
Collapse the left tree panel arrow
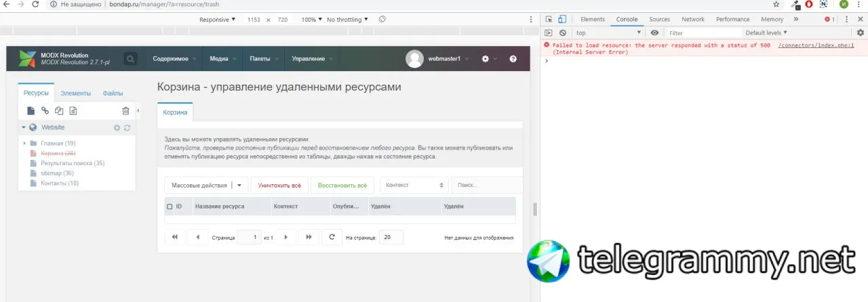[x=138, y=110]
